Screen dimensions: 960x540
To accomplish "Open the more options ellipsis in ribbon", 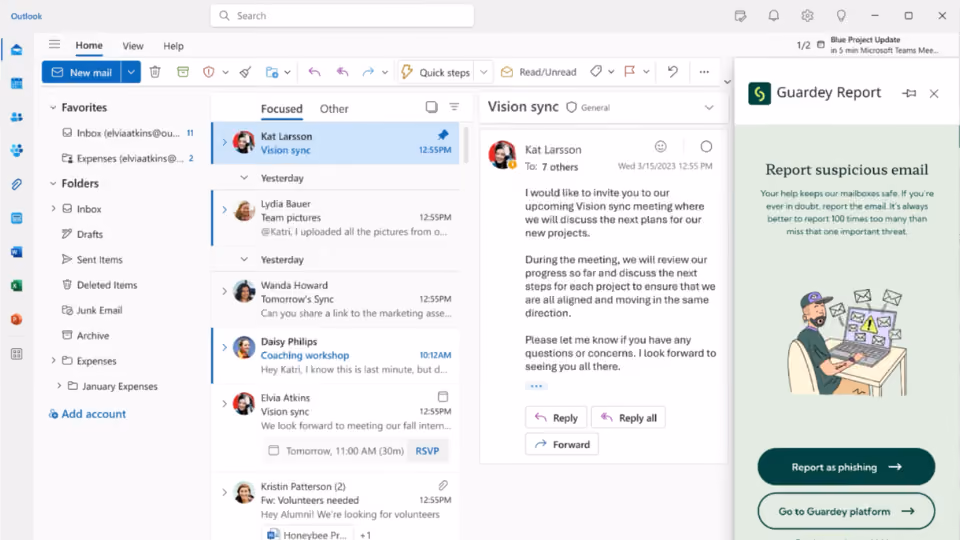I will pos(704,72).
